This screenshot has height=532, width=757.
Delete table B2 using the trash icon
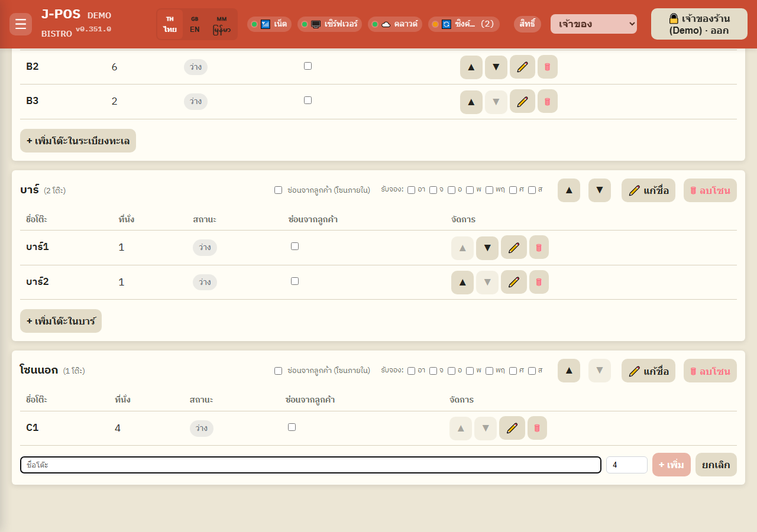coord(548,67)
